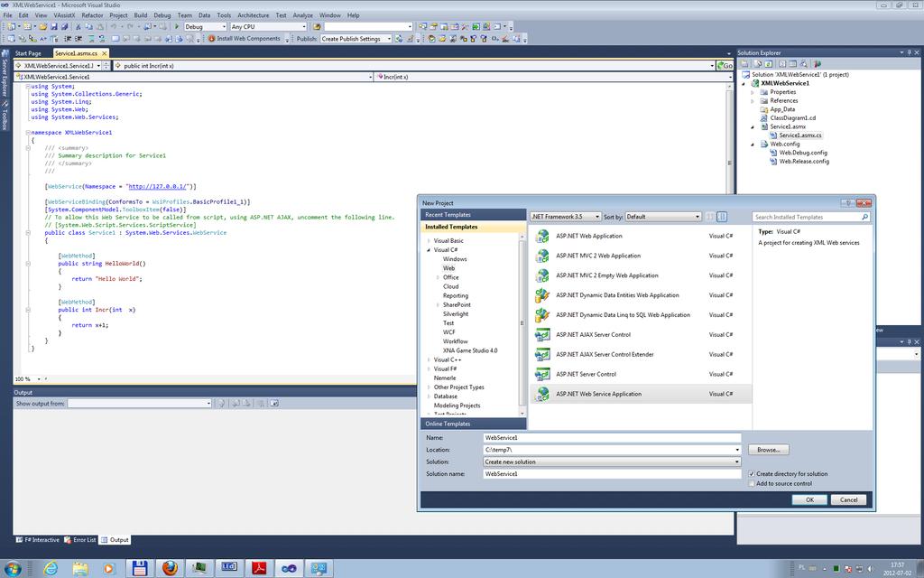Click the Solution name input field
The width and height of the screenshot is (924, 578).
pos(612,473)
